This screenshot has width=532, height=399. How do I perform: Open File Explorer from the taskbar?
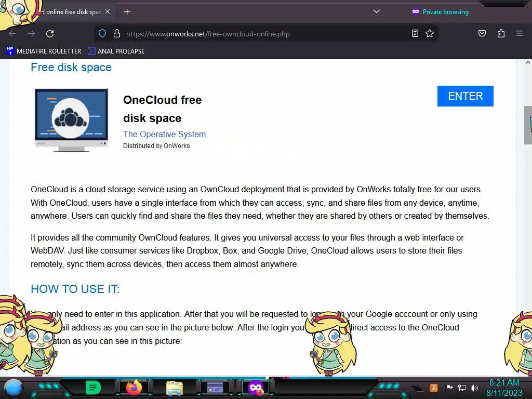coord(175,388)
